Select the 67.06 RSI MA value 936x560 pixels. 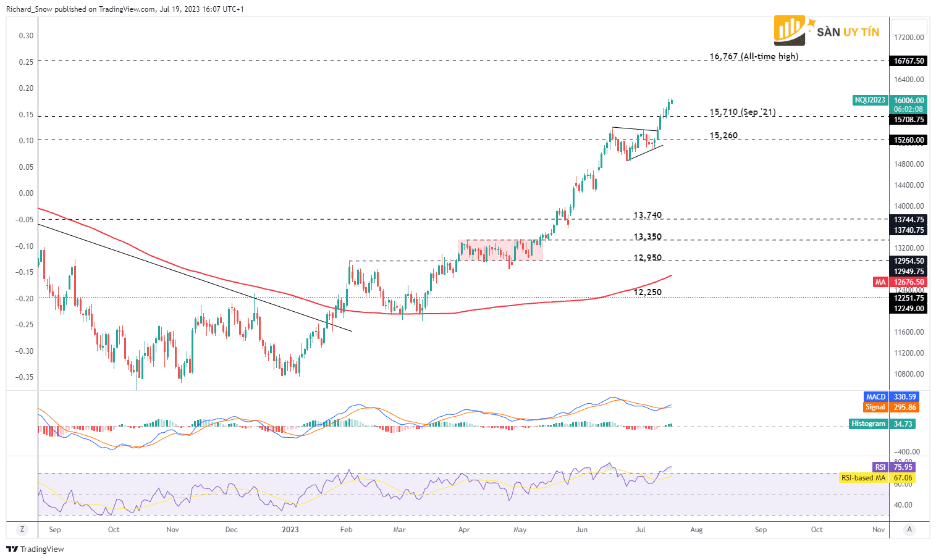pos(903,478)
